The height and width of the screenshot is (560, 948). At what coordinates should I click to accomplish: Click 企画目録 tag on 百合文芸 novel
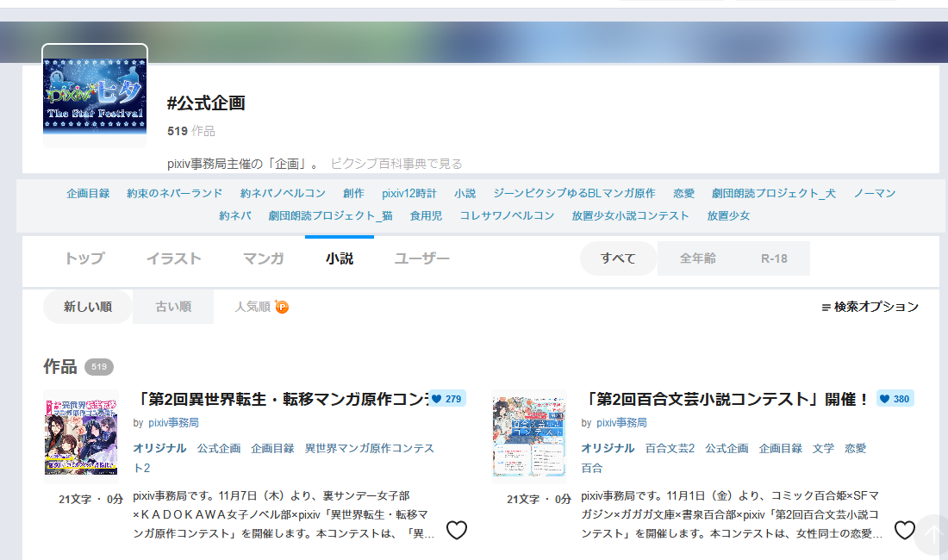tap(781, 448)
